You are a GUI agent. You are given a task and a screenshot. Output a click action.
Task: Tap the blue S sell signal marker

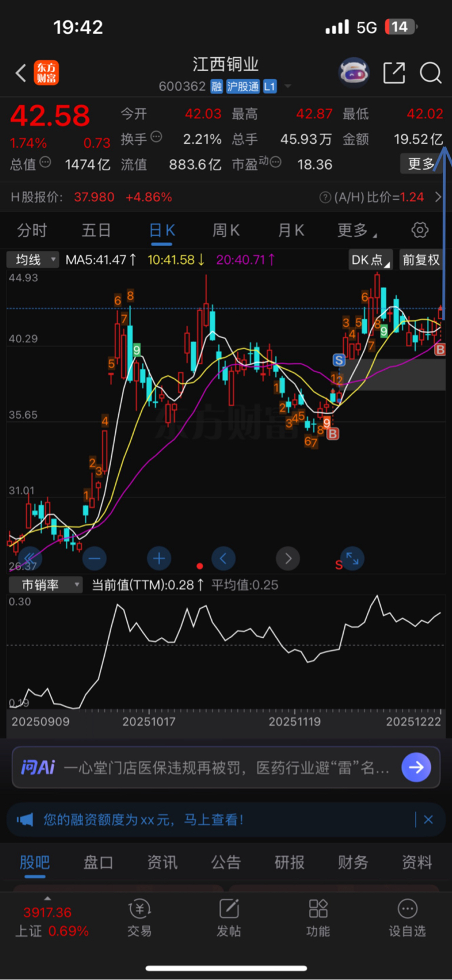(339, 360)
